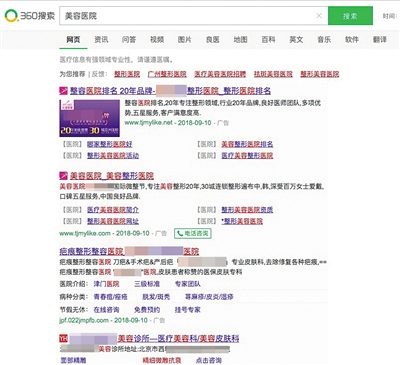Open the 翻译 tab
This screenshot has height=365, width=400.
[x=380, y=40]
